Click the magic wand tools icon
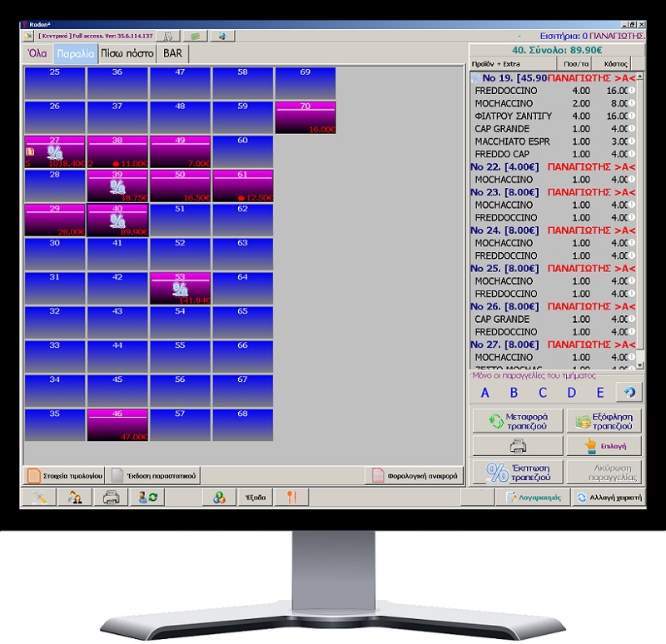The height and width of the screenshot is (644, 666). (39, 498)
